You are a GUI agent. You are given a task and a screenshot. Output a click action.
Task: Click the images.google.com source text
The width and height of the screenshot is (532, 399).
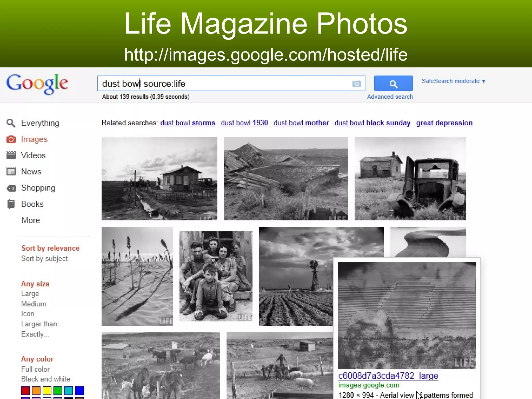pos(369,385)
